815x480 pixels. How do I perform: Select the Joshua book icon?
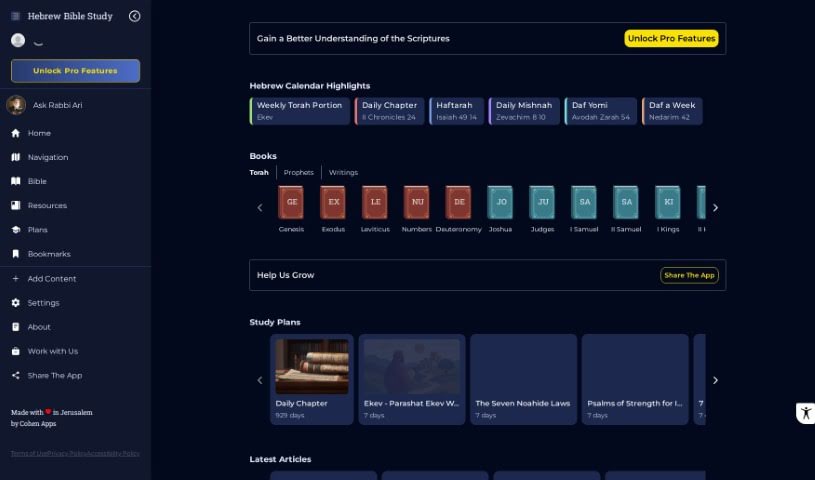pos(500,202)
